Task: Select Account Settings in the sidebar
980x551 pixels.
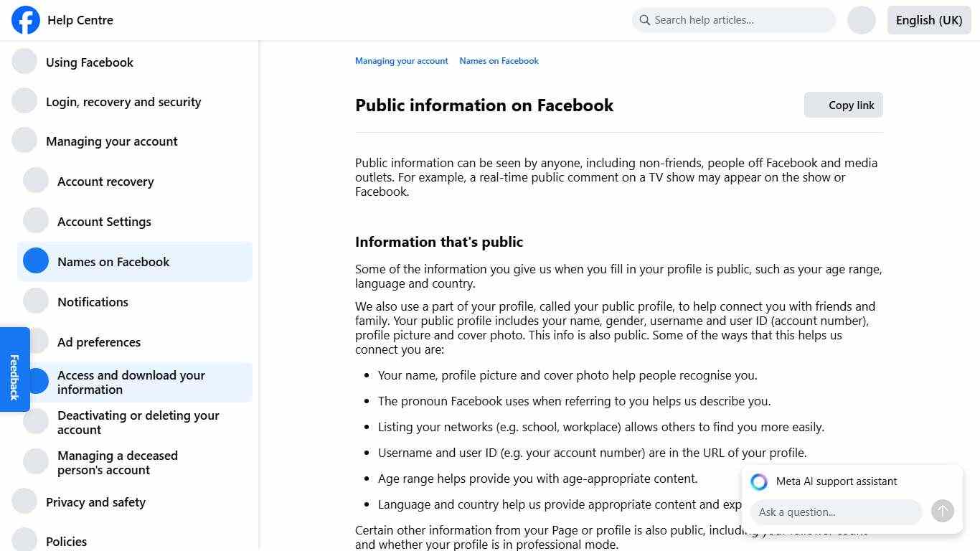Action: click(104, 221)
